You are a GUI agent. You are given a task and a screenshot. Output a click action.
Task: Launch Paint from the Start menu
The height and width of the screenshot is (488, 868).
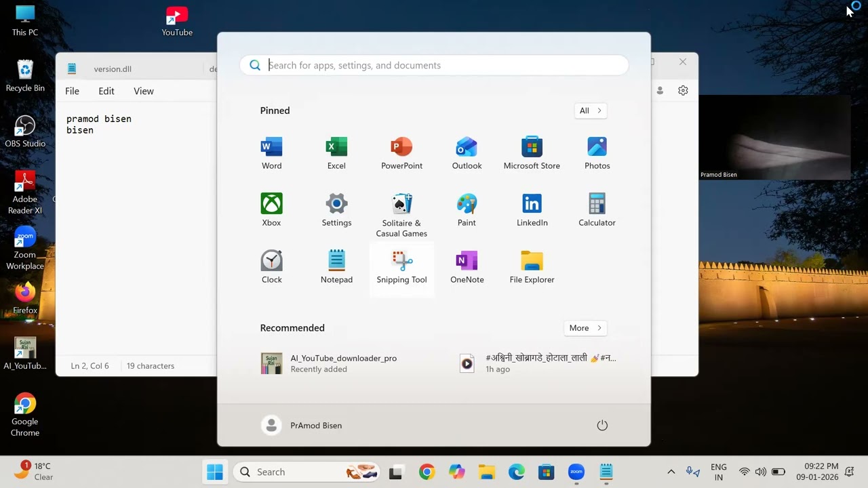pyautogui.click(x=467, y=211)
